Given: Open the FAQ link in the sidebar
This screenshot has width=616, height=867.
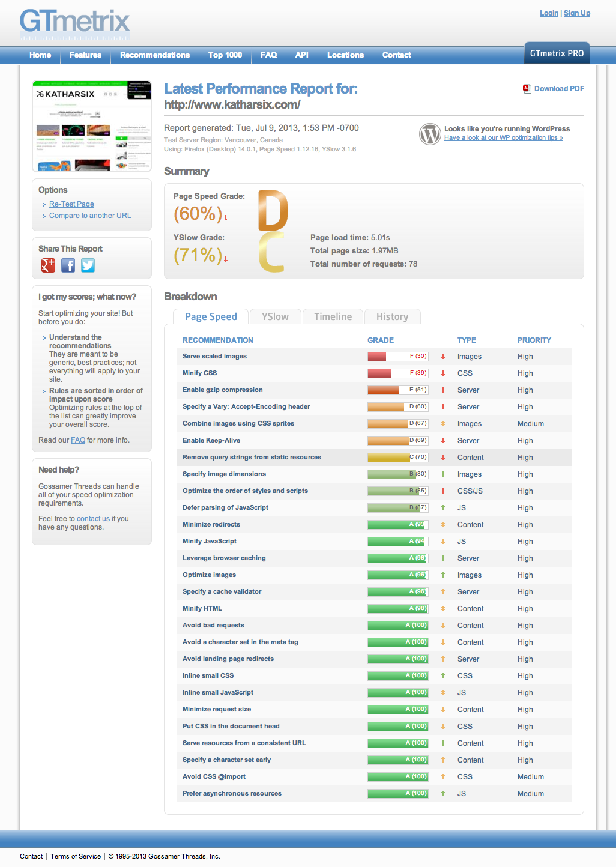Looking at the screenshot, I should [x=78, y=440].
